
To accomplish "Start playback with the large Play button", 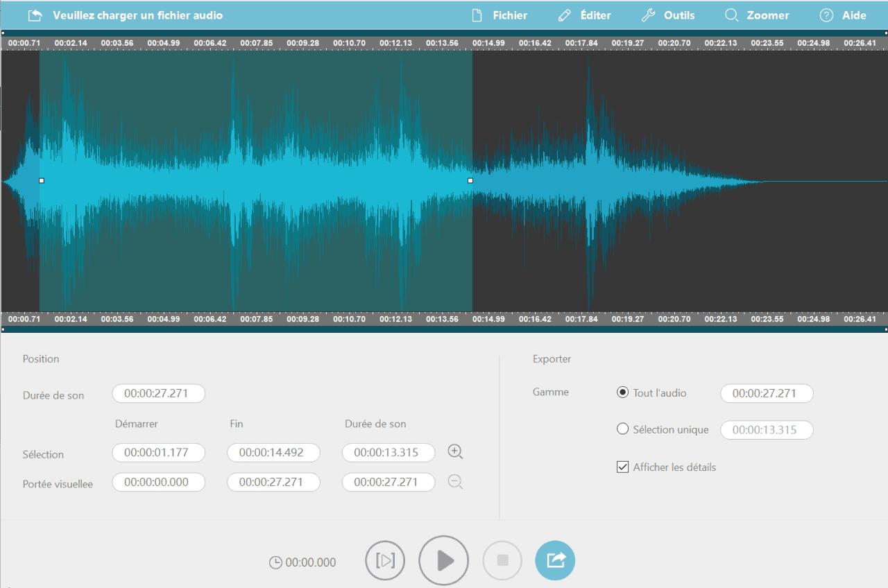I will [x=444, y=560].
